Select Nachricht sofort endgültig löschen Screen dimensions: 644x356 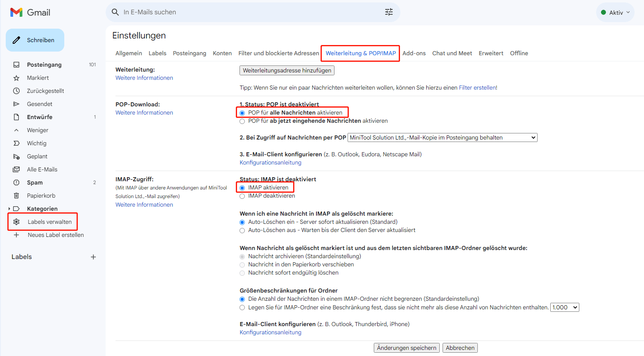click(242, 273)
